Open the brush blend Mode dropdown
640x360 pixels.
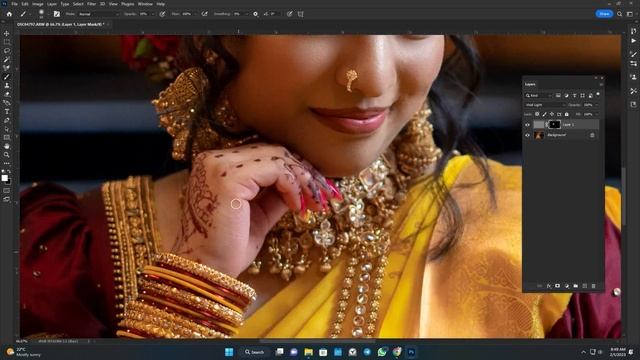pyautogui.click(x=98, y=14)
